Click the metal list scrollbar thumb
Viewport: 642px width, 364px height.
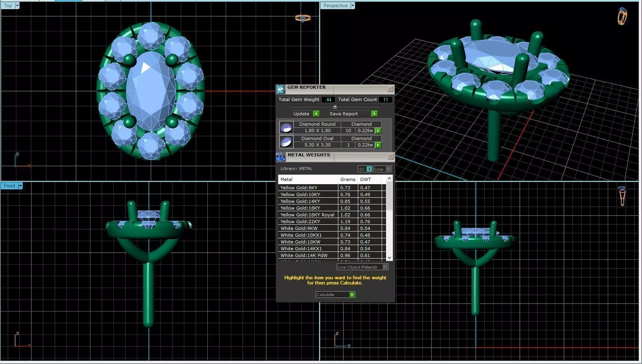(389, 197)
